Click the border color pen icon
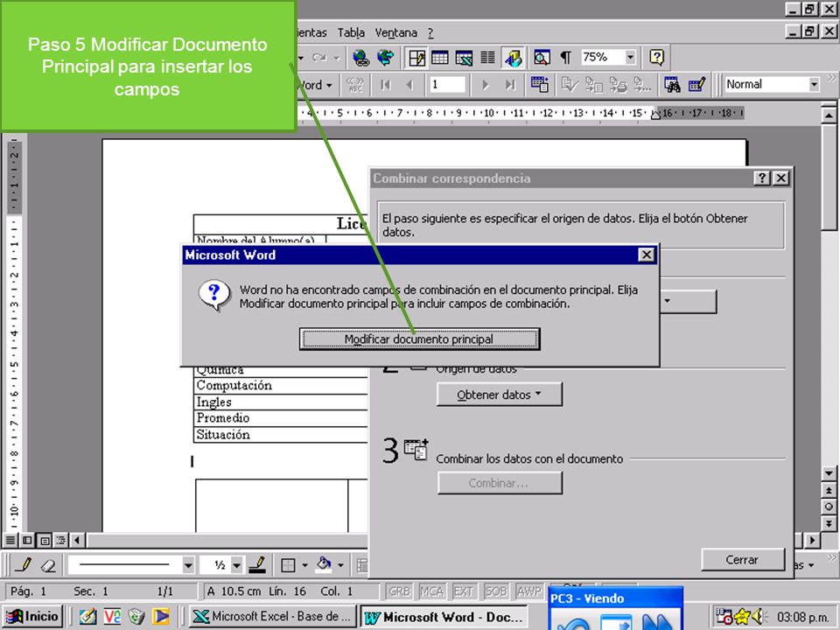 click(x=258, y=564)
